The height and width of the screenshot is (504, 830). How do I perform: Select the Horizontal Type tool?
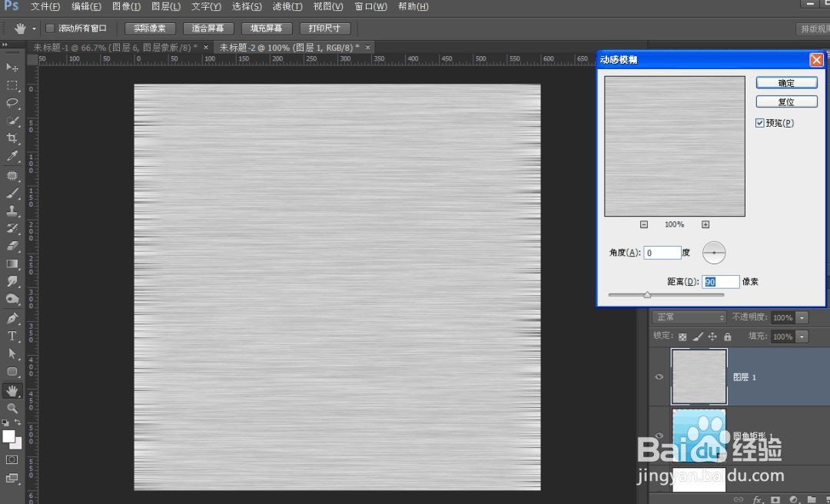[12, 336]
